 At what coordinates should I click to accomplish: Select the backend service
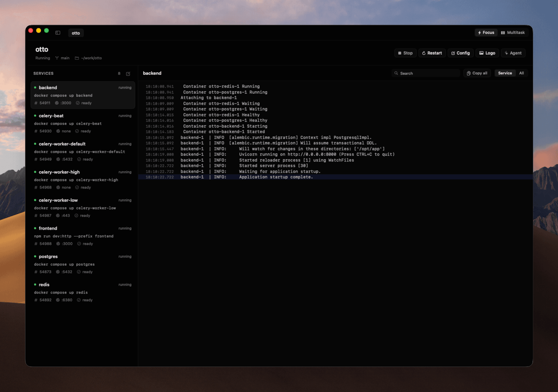pyautogui.click(x=83, y=95)
